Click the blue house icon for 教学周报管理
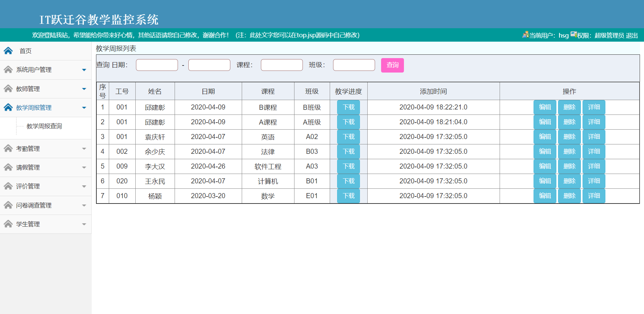Image resolution: width=644 pixels, height=314 pixels. click(x=8, y=107)
